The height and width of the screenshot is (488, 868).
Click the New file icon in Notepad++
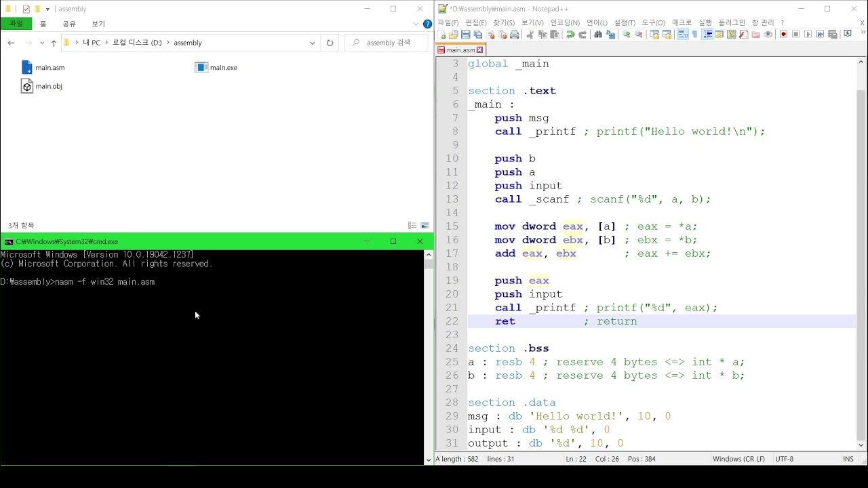442,34
